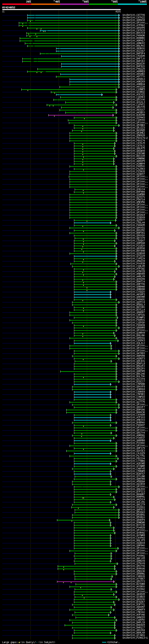149x644 pixels.
Task: Open hit UniRef100_C6T7V6
Action: [x=133, y=15]
